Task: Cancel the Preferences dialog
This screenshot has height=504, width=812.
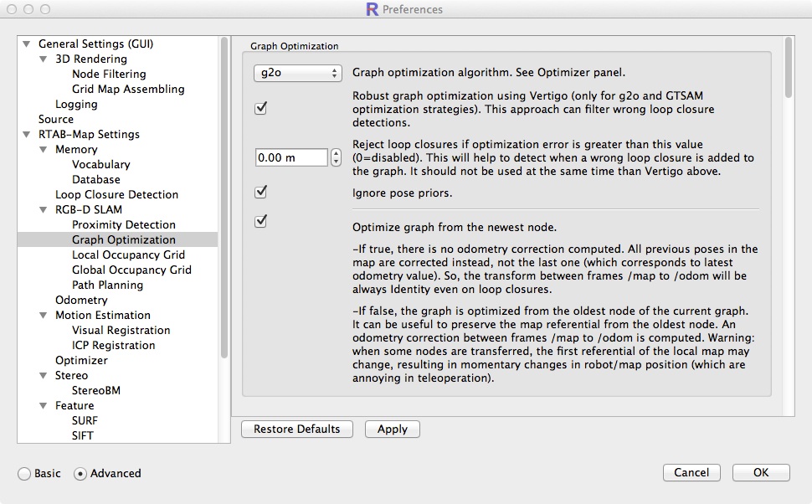Action: click(x=691, y=473)
